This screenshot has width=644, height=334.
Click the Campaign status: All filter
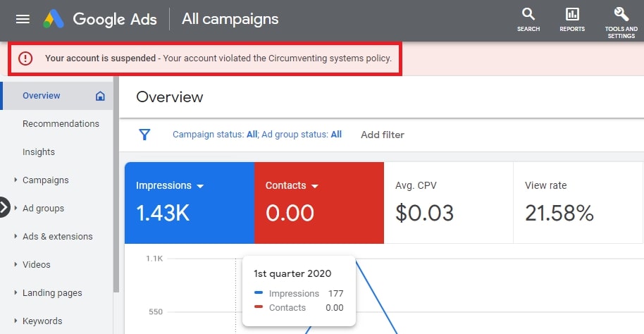[214, 135]
